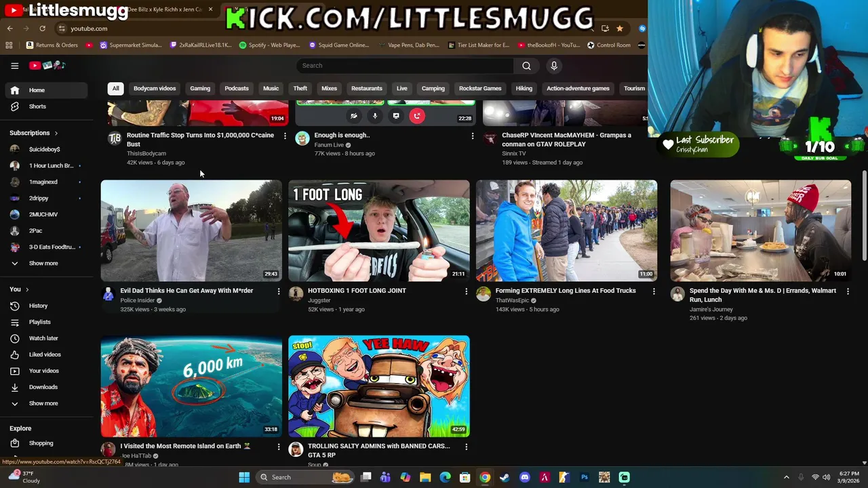Open Yee Haw GTA 5 RP thumbnail
This screenshot has height=488, width=868.
(x=379, y=386)
